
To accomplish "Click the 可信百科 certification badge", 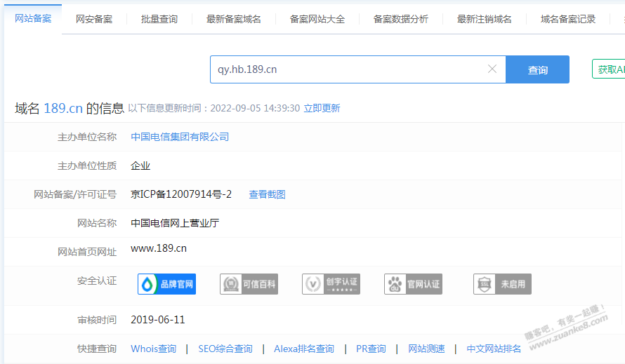I will [249, 284].
